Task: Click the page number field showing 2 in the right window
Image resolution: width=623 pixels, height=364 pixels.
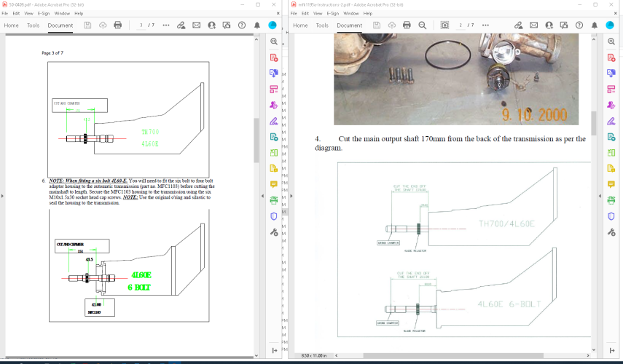Action: [x=460, y=25]
